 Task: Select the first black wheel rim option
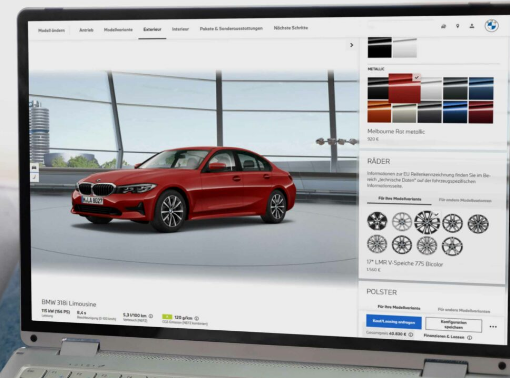click(x=377, y=221)
